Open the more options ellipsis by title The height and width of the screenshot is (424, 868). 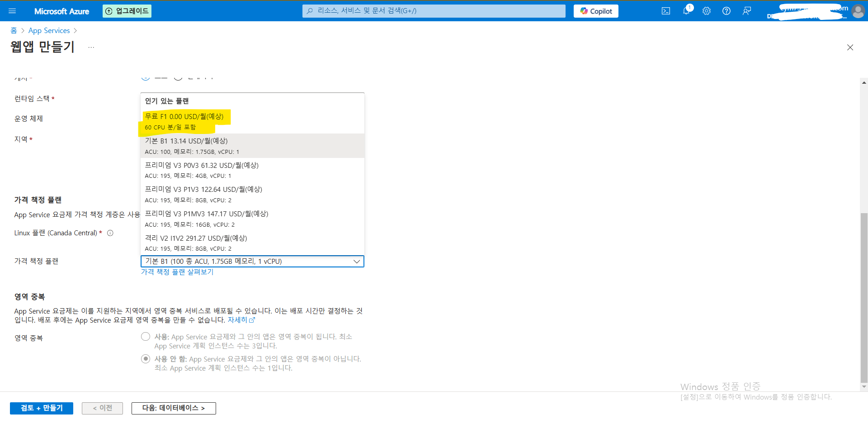91,47
